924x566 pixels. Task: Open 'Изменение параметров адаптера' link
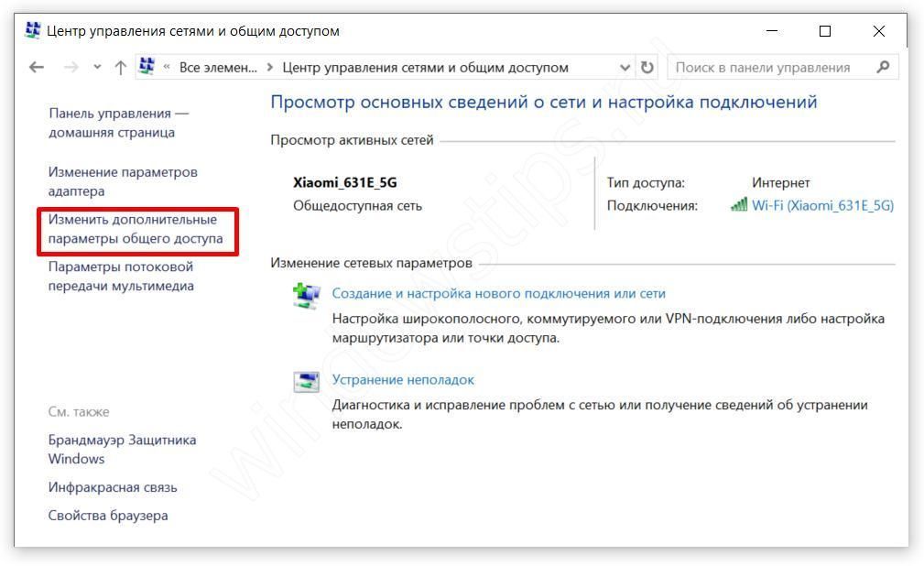click(123, 181)
